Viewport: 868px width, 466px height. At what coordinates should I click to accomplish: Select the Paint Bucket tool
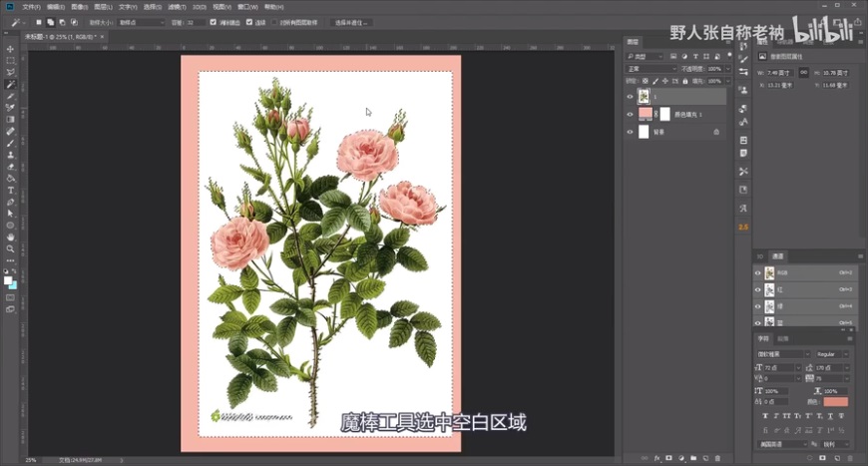coord(10,179)
